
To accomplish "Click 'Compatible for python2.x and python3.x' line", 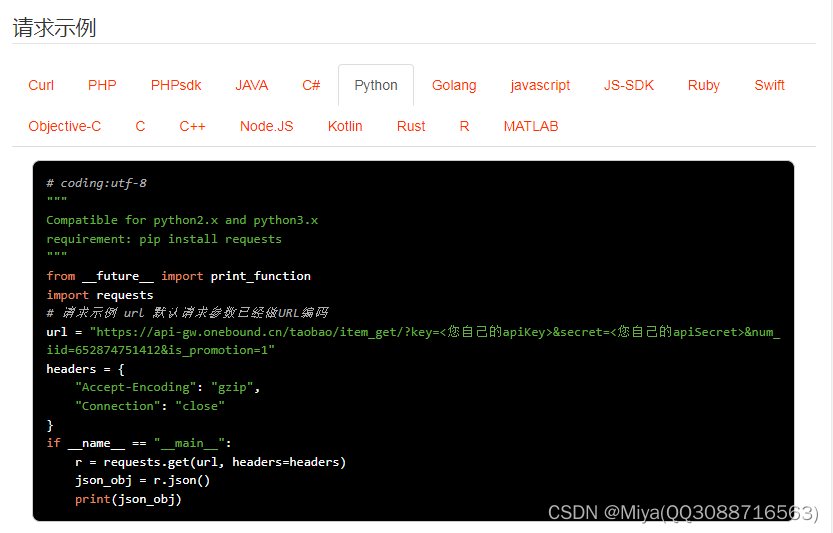I will pyautogui.click(x=182, y=221).
